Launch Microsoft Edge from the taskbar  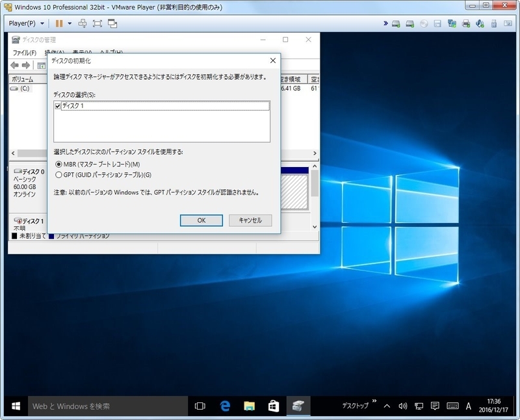coord(225,406)
